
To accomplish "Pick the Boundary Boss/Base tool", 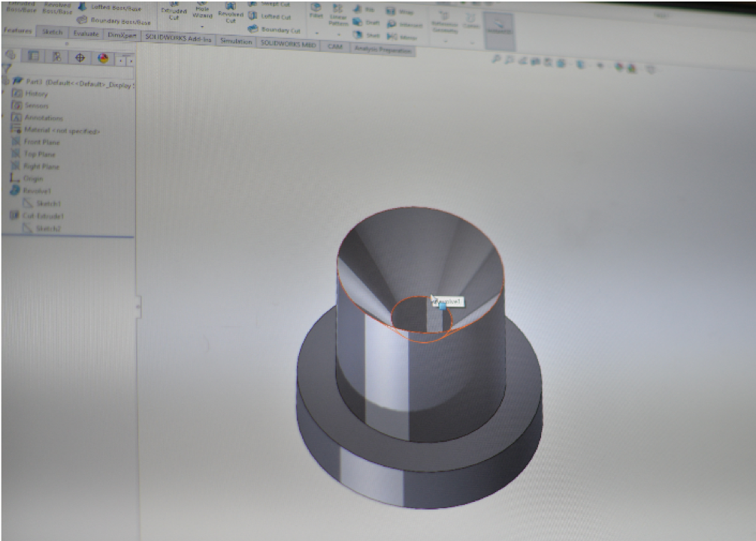I will (x=113, y=21).
